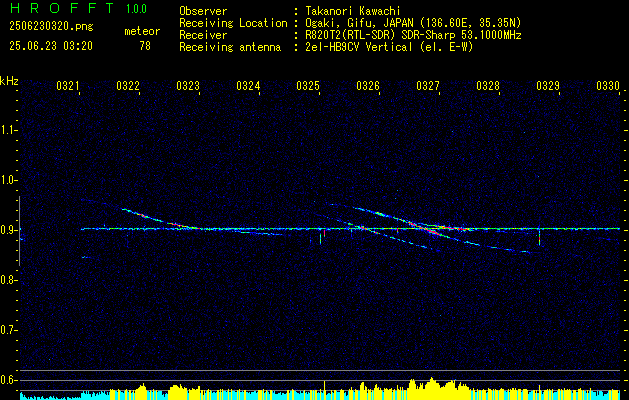Viewport: 629px width, 400px height.
Task: Click frequency axis label 0.7
Action: pos(8,330)
